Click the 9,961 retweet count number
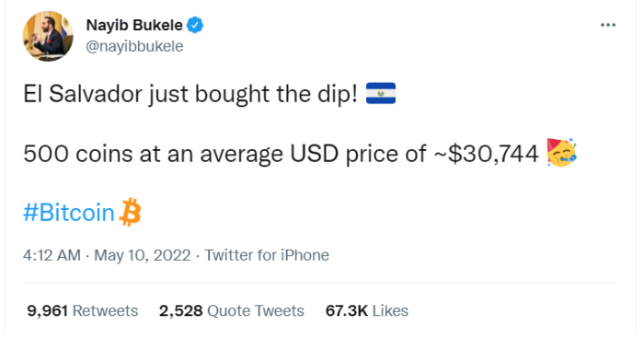The height and width of the screenshot is (338, 644). pos(47,310)
